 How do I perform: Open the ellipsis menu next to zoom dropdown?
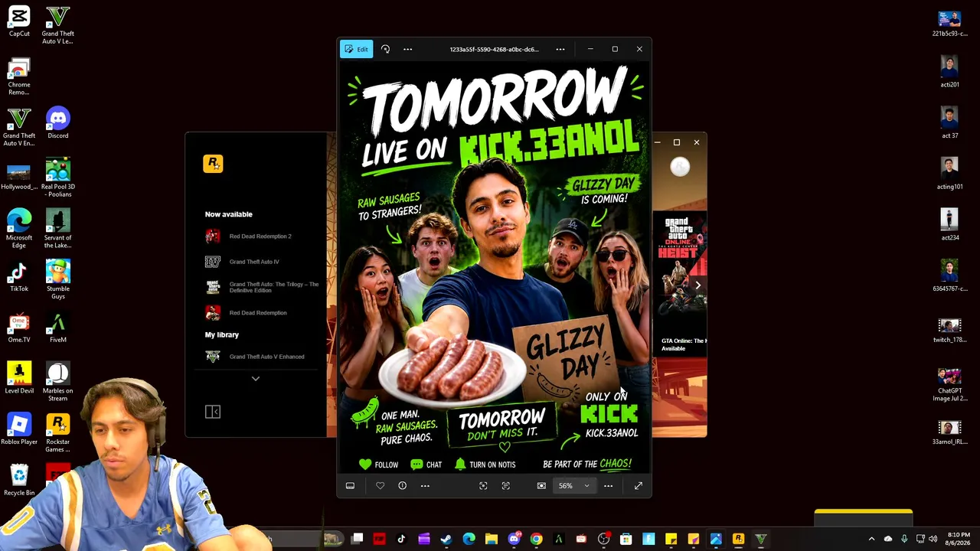[608, 486]
